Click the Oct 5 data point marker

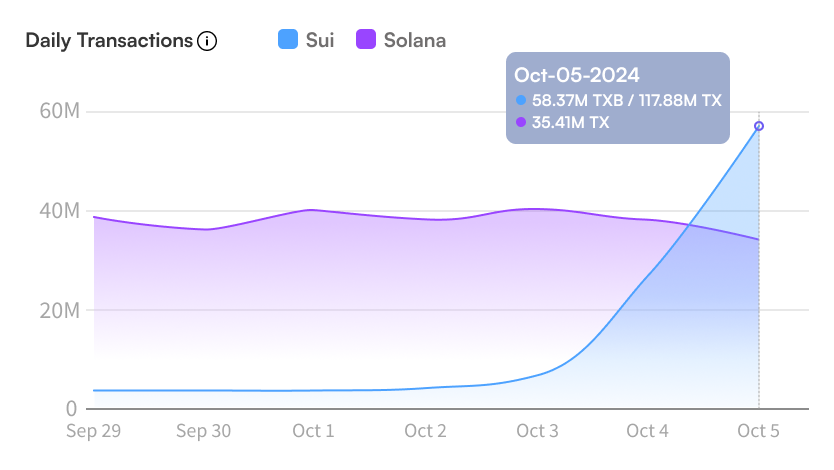pyautogui.click(x=759, y=126)
